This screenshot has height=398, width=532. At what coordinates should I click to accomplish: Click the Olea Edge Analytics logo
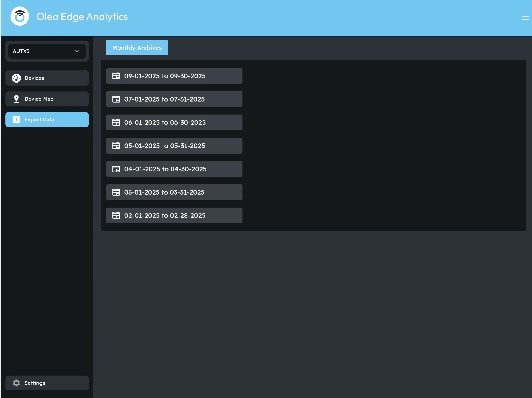[x=20, y=16]
